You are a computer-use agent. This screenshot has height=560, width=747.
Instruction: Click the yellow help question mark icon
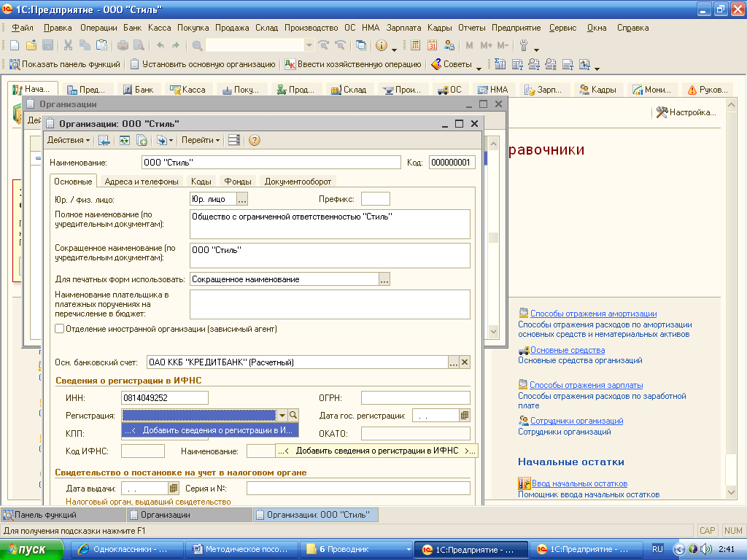coord(255,140)
